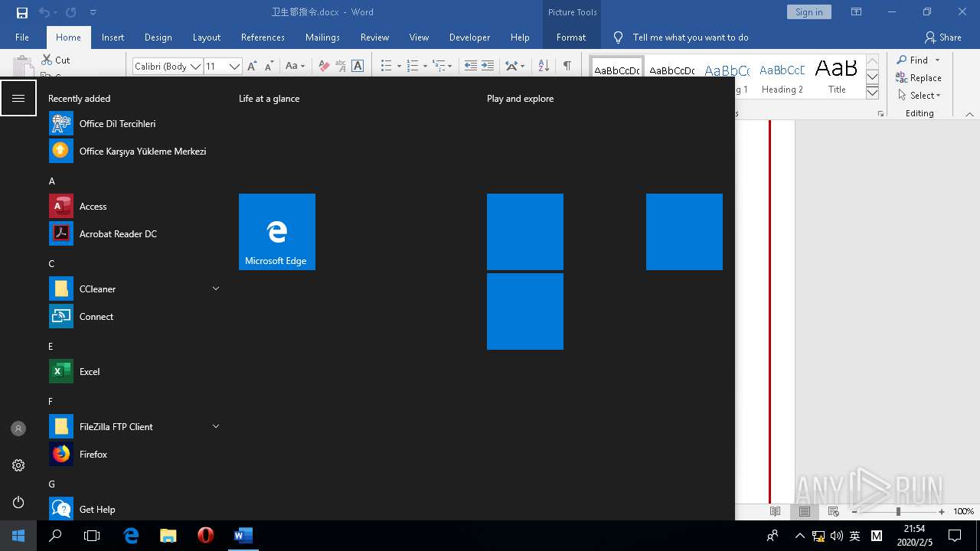Open Start menu Settings gear

[18, 465]
